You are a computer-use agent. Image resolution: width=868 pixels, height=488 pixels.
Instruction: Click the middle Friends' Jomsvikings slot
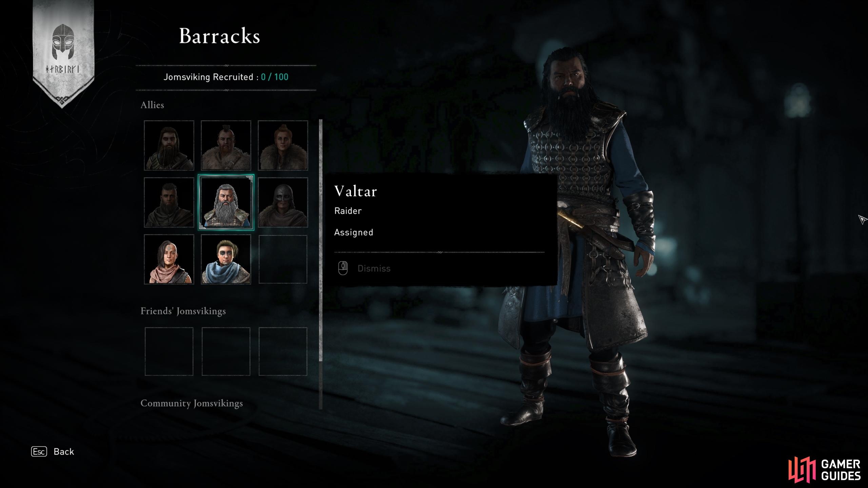click(x=226, y=351)
